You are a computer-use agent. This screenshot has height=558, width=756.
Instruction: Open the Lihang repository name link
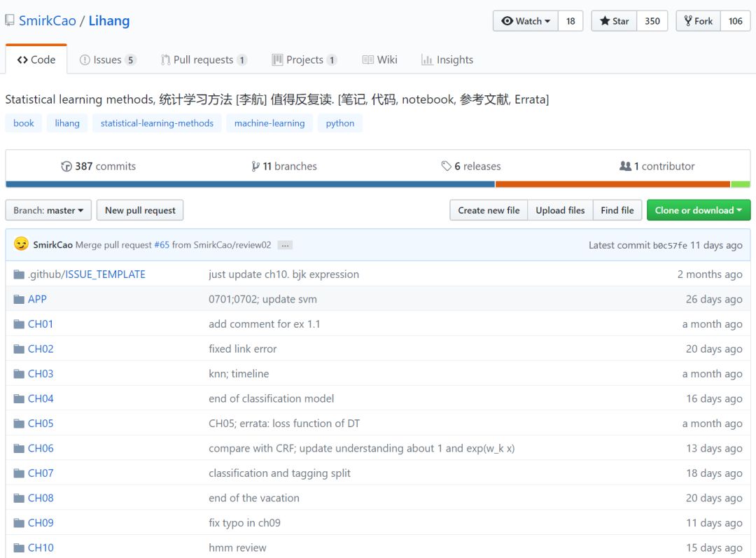pyautogui.click(x=109, y=21)
